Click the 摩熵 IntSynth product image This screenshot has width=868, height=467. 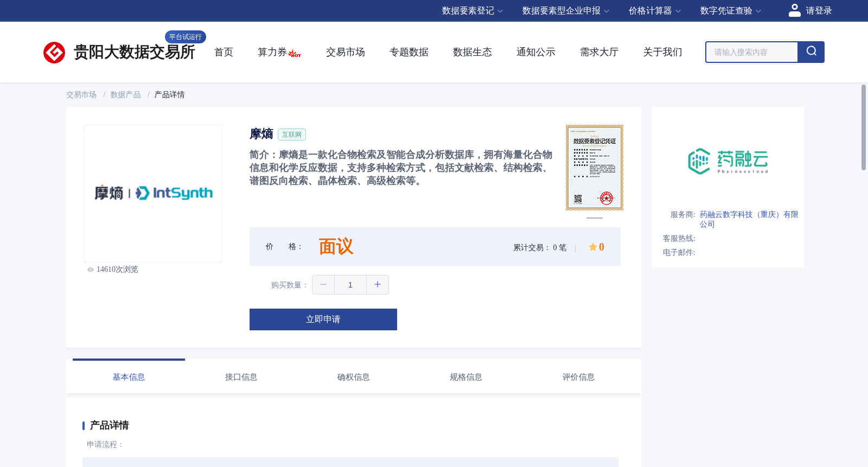[x=153, y=194]
